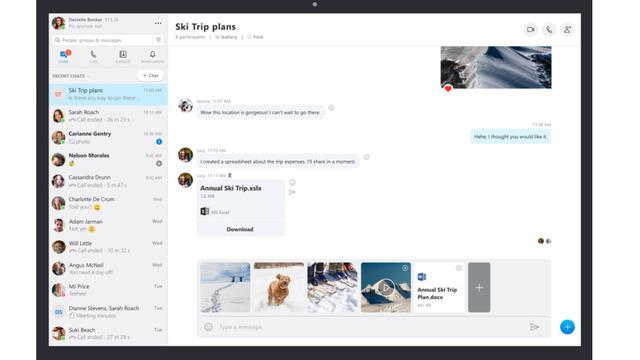640x360 pixels.
Task: Switch to the Chats tab
Action: click(64, 56)
